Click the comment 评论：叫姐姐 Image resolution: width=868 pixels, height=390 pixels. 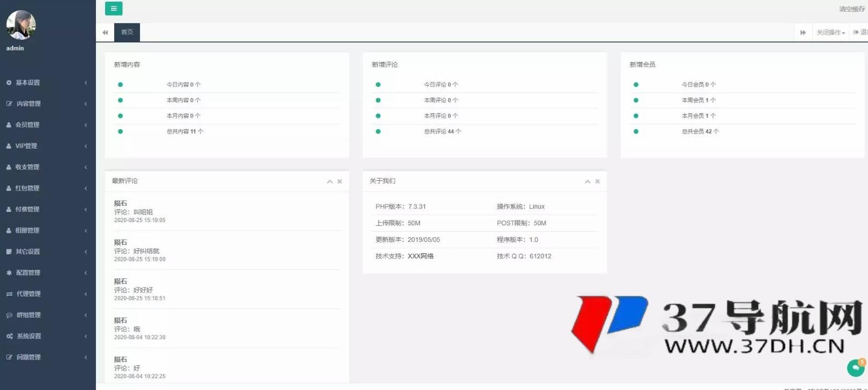pyautogui.click(x=133, y=212)
